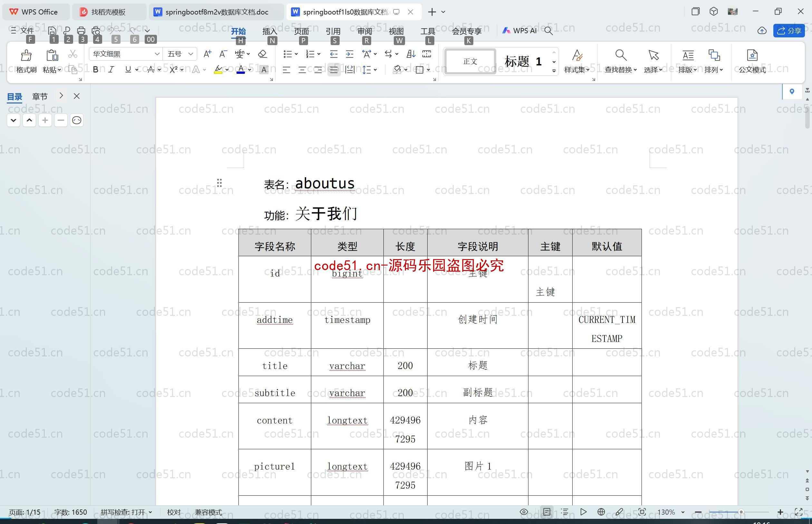Close the navigation pane with X
Viewport: 812px width, 524px height.
coord(77,96)
